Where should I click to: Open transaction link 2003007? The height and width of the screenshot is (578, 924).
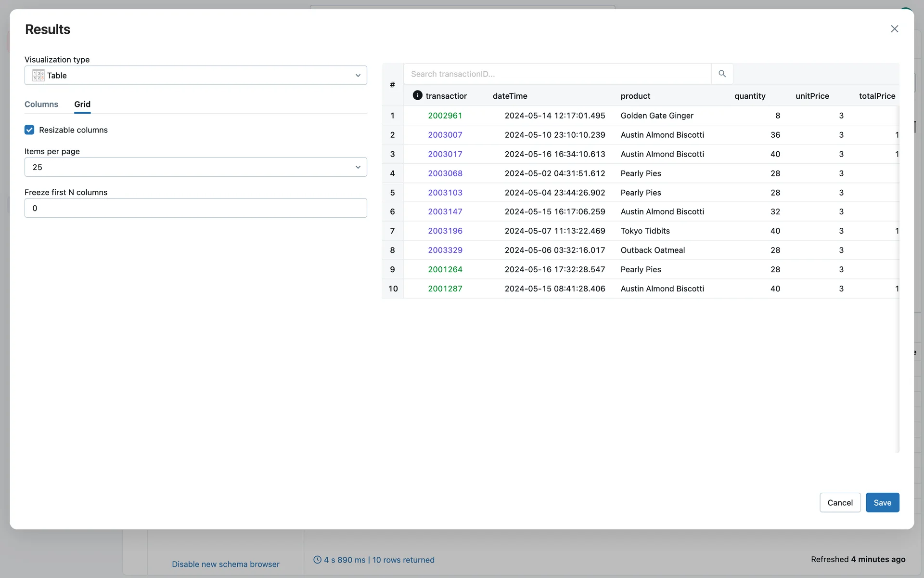pos(445,135)
